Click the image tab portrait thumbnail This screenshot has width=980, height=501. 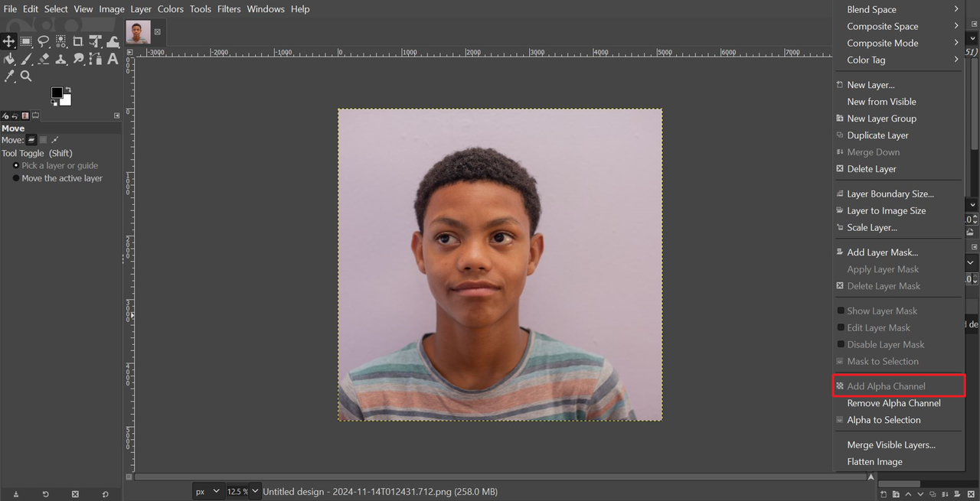(138, 32)
